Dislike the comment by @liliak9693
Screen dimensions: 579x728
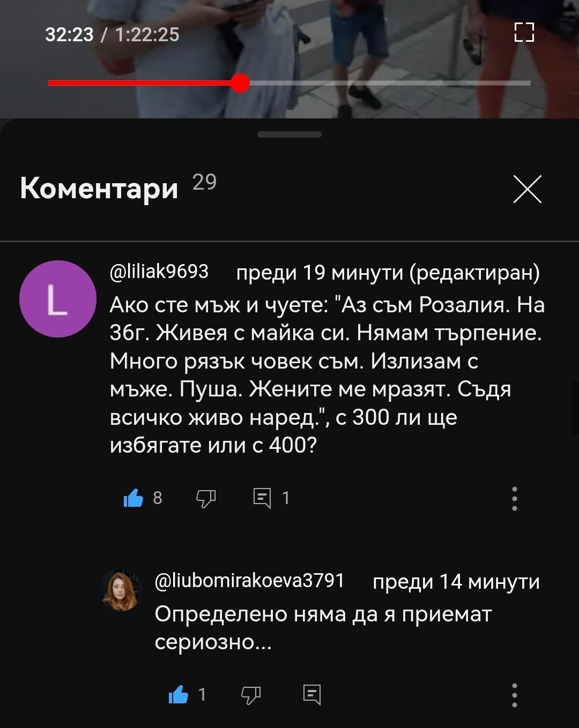206,499
